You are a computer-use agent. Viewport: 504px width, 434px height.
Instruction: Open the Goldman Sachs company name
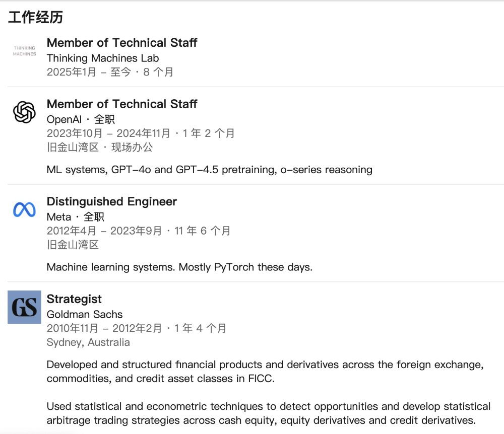tap(85, 315)
